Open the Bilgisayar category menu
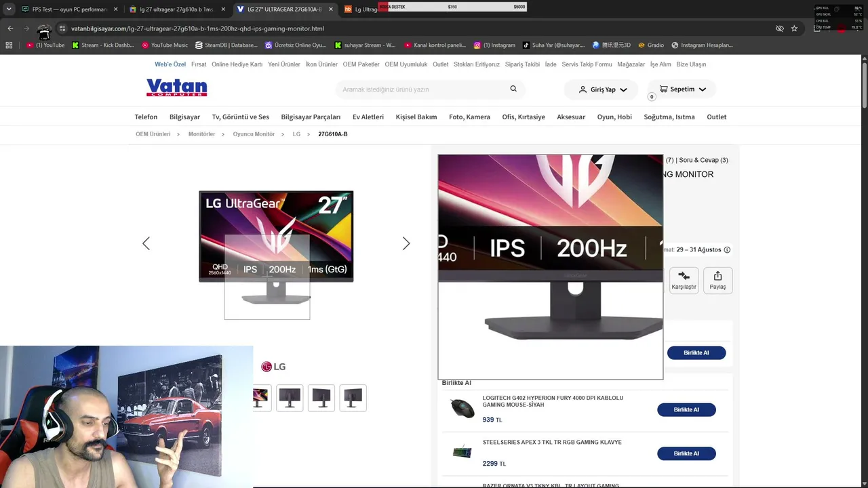868x488 pixels. pos(184,117)
